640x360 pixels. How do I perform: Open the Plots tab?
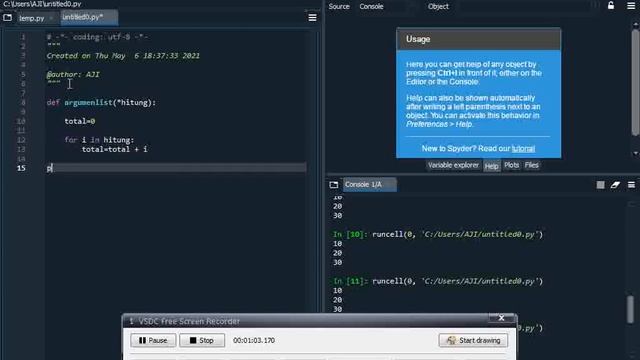click(511, 165)
